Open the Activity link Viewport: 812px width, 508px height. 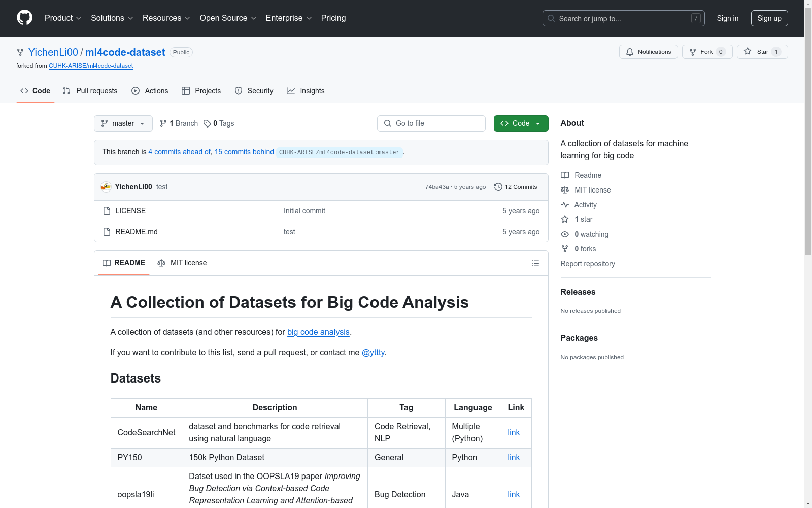coord(579,205)
